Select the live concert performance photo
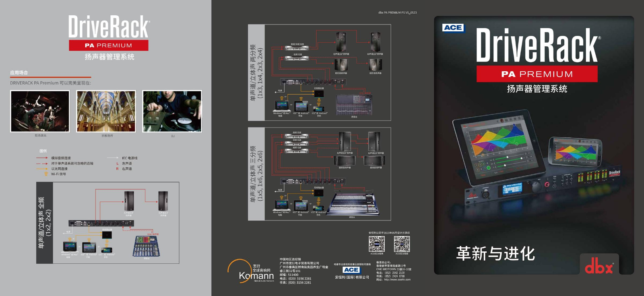Image resolution: width=644 pixels, height=296 pixels. coord(40,111)
